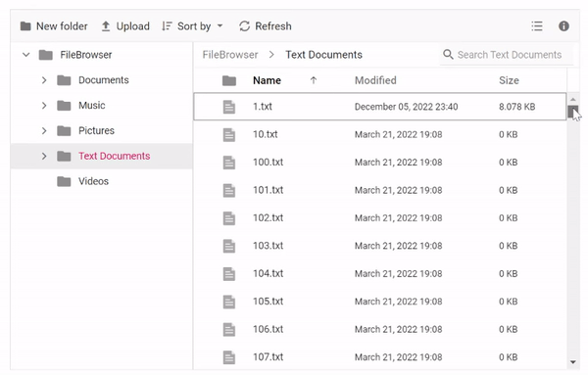Image resolution: width=588 pixels, height=375 pixels.
Task: Click the file icon of 100.txt
Action: click(229, 163)
